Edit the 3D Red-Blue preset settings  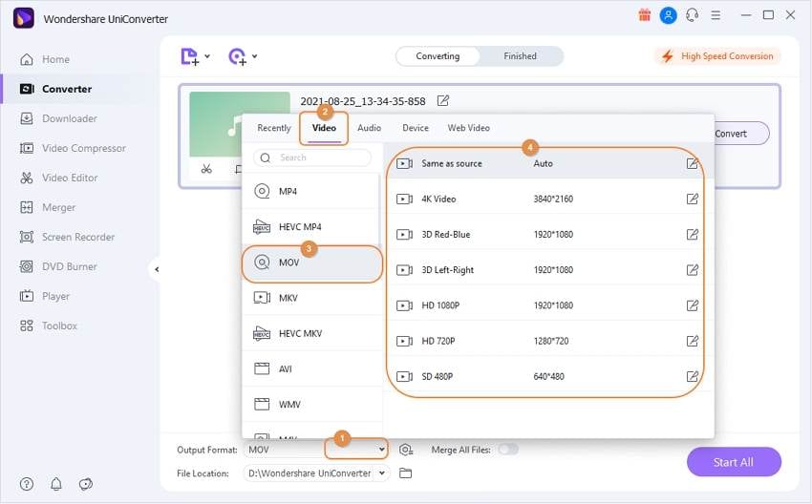click(692, 235)
